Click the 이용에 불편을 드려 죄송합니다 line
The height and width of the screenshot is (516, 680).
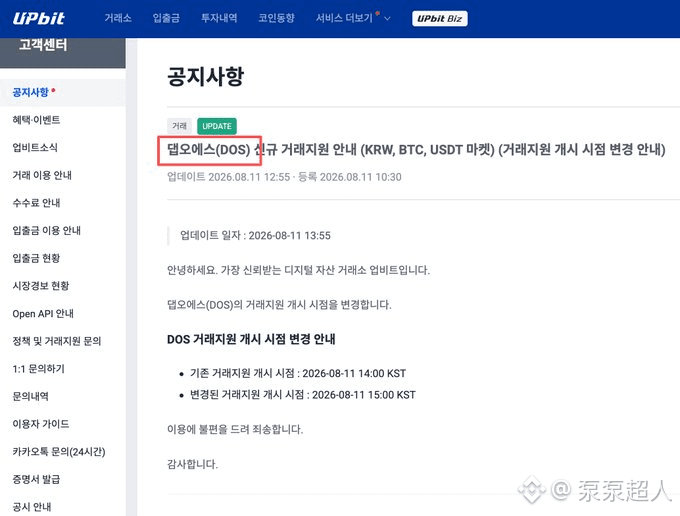[235, 430]
